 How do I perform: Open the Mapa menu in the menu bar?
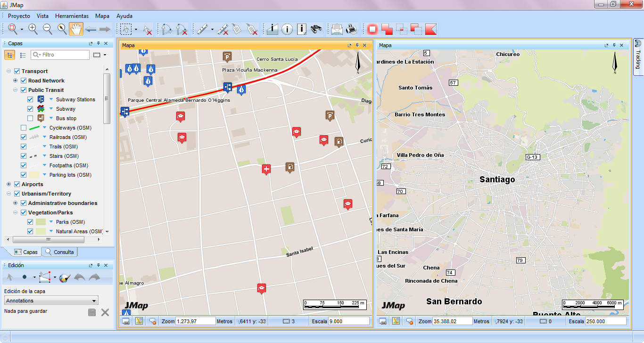[x=102, y=16]
